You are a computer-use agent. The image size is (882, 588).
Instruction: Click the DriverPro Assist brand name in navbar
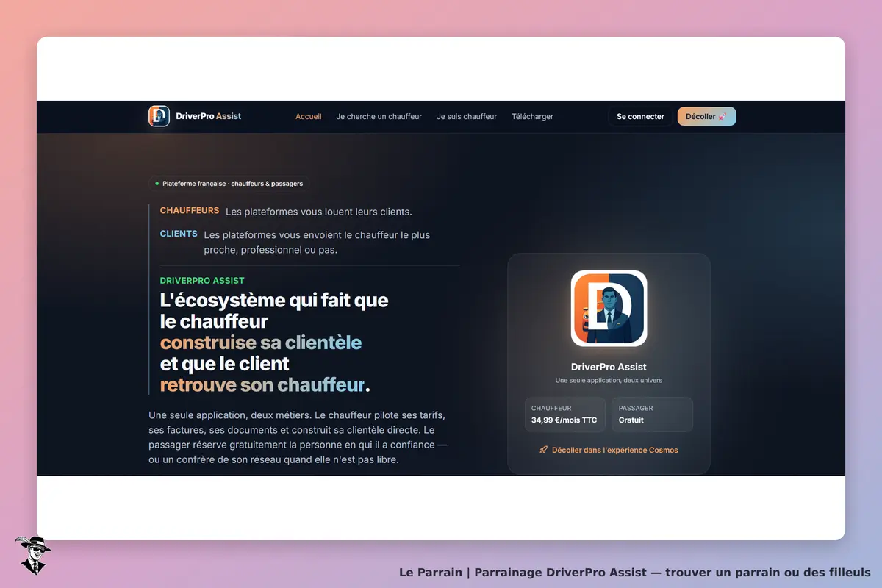[x=209, y=116]
